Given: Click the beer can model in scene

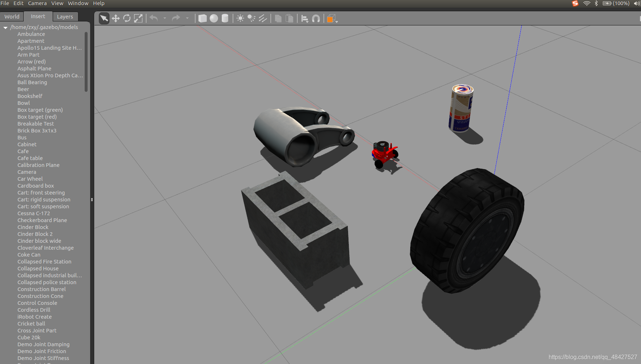Looking at the screenshot, I should click(461, 108).
